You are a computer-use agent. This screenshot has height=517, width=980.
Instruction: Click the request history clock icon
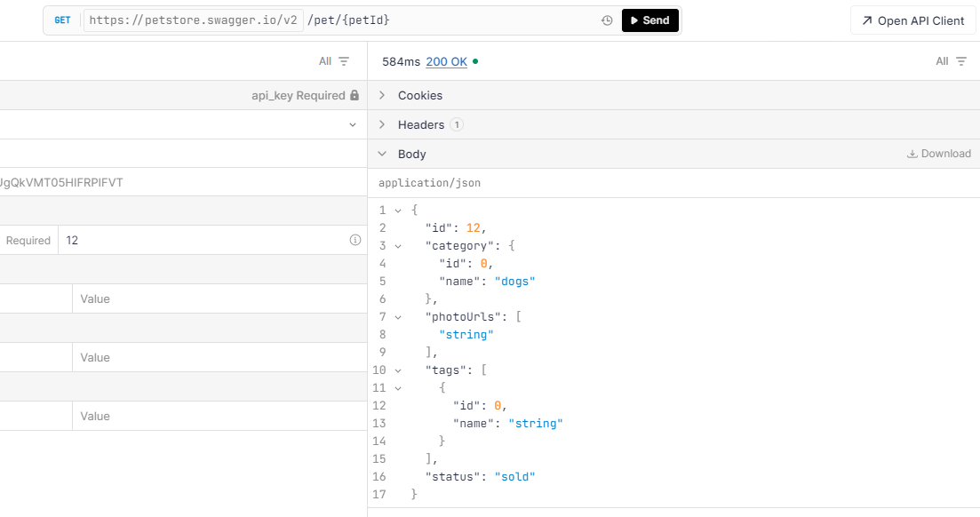pos(607,20)
